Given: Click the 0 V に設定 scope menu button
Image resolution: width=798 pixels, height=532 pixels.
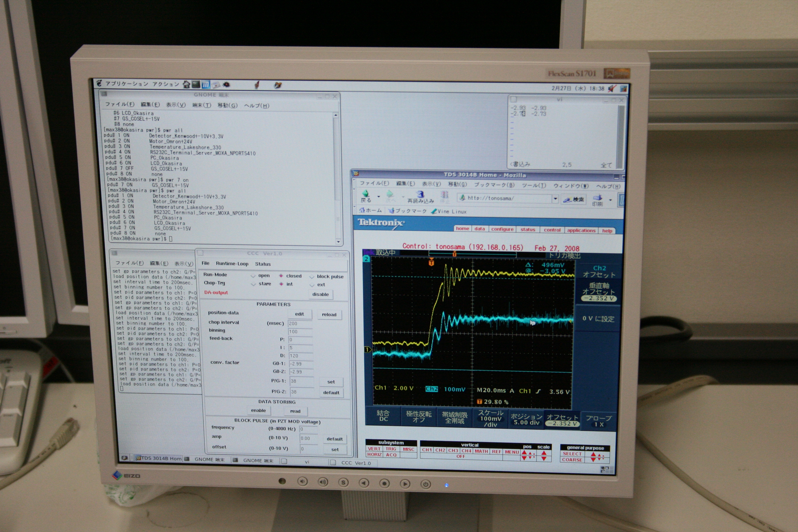Looking at the screenshot, I should pos(598,319).
